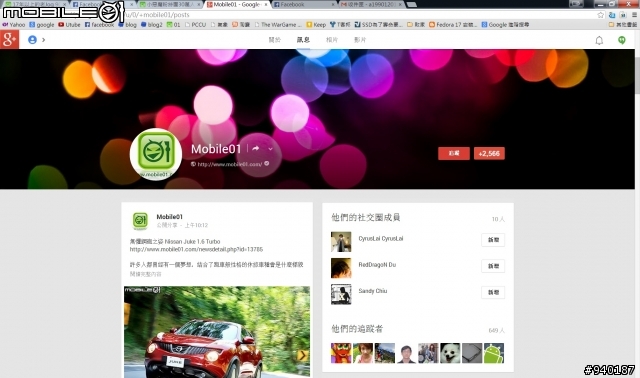Image resolution: width=640 pixels, height=378 pixels.
Task: Open the Utube bookmark
Action: [x=69, y=24]
